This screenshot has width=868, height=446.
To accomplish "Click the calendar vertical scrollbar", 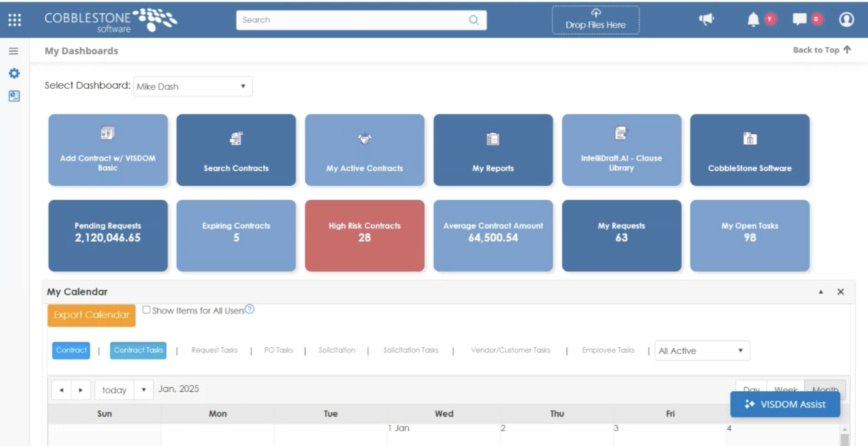I will pos(845,436).
